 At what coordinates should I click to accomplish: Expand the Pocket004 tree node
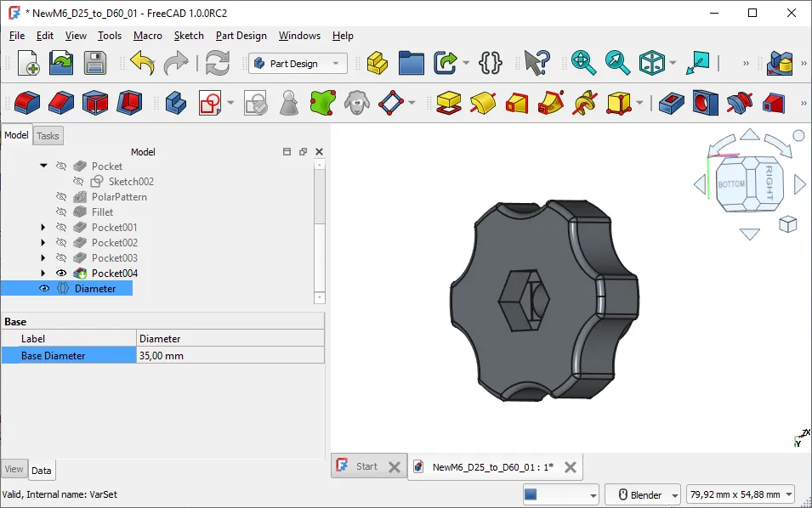click(43, 274)
